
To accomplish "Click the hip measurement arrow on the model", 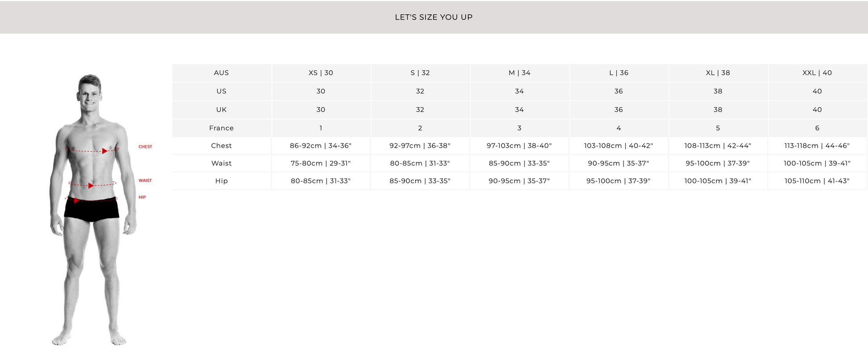I will [x=77, y=201].
